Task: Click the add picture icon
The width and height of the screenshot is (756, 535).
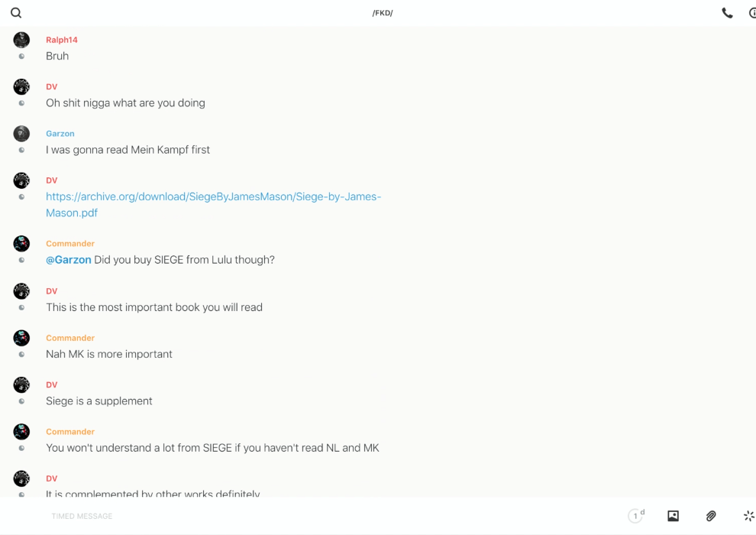Action: pyautogui.click(x=673, y=516)
